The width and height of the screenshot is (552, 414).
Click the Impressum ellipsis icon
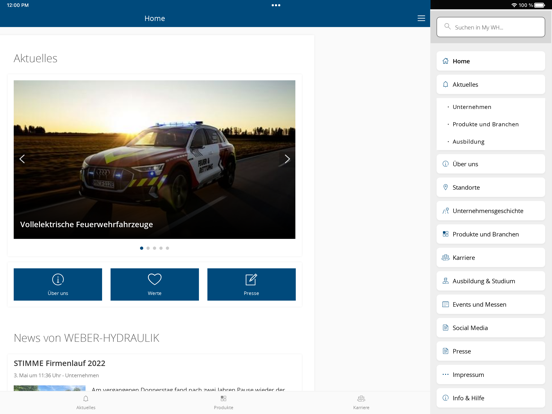(x=445, y=375)
